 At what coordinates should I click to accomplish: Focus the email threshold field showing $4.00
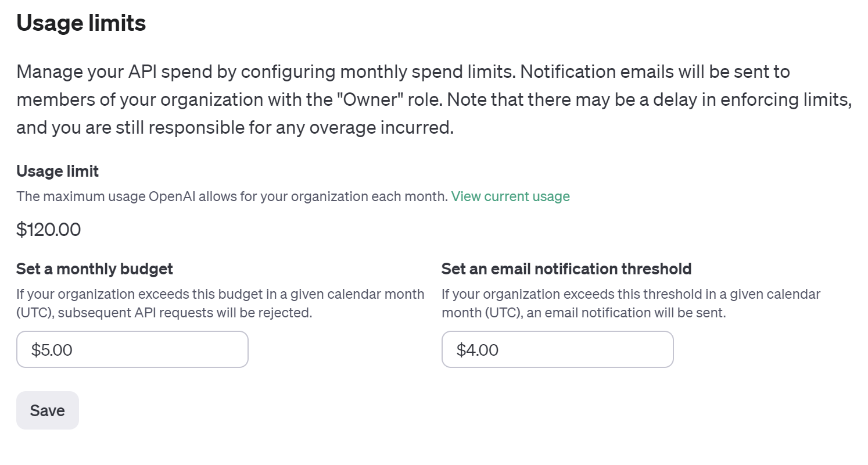click(557, 349)
